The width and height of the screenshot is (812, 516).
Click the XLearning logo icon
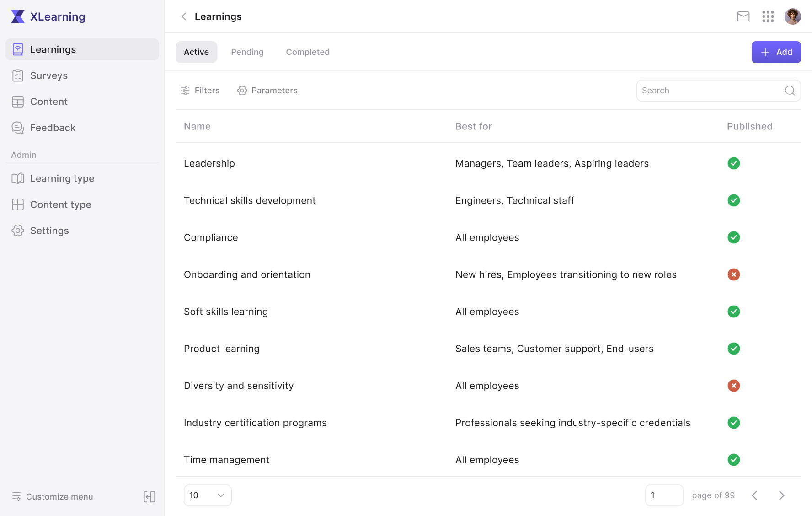tap(18, 16)
